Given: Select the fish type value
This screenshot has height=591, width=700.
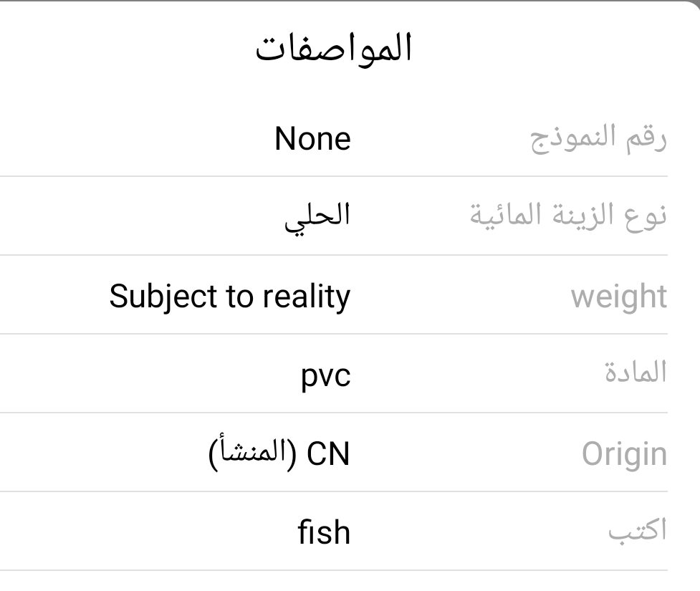Looking at the screenshot, I should tap(324, 533).
